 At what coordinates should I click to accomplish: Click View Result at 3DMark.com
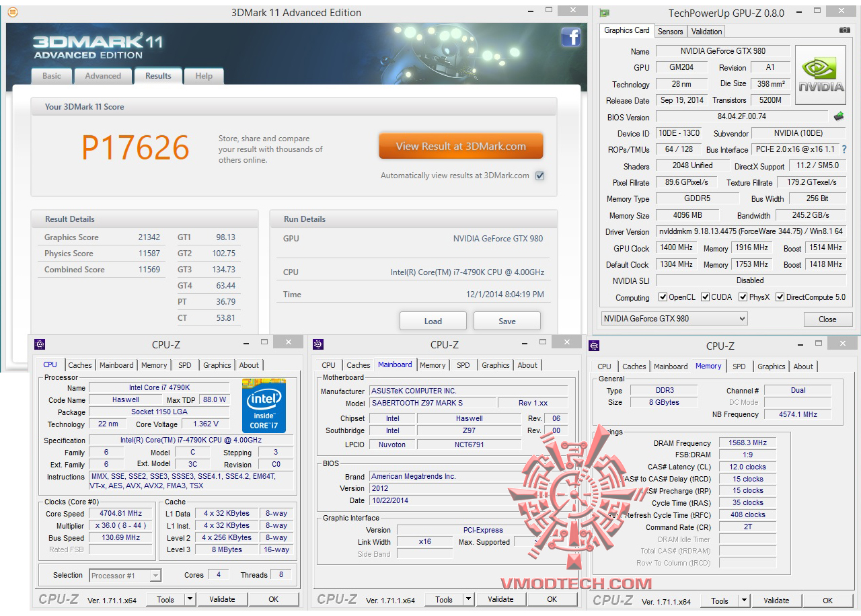[x=461, y=146]
